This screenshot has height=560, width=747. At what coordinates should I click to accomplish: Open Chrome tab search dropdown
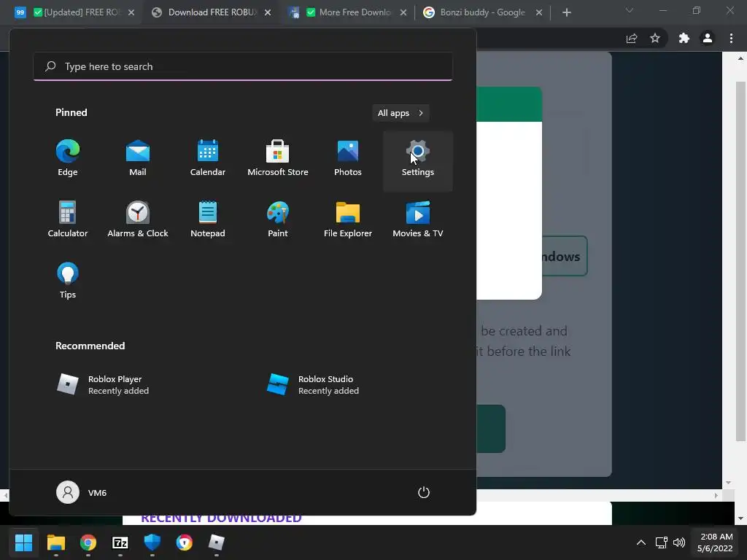[x=630, y=10]
